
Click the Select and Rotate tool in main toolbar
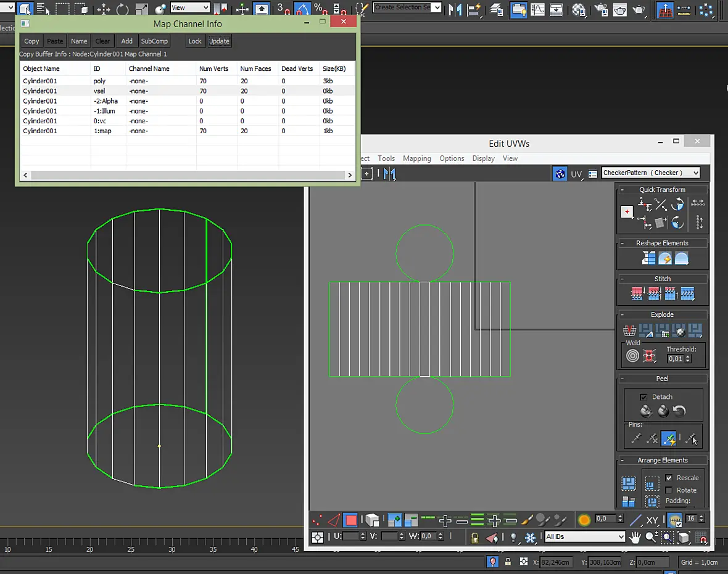click(123, 9)
